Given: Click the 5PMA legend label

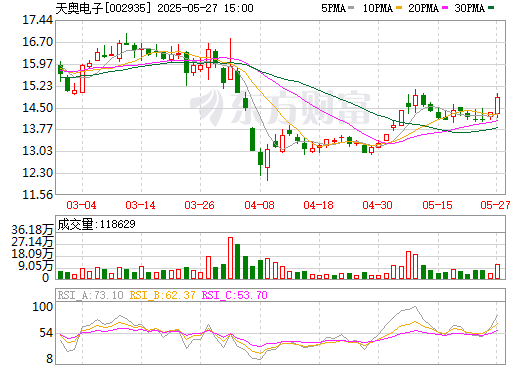Looking at the screenshot, I should pos(333,8).
